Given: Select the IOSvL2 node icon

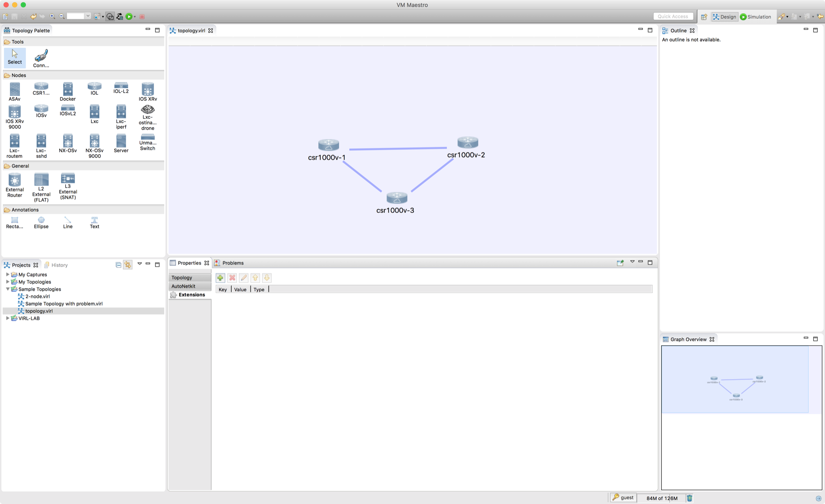Looking at the screenshot, I should [x=68, y=110].
